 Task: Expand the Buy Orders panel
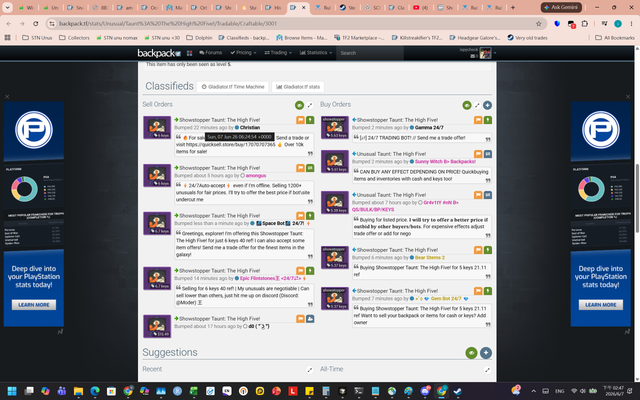tap(477, 105)
